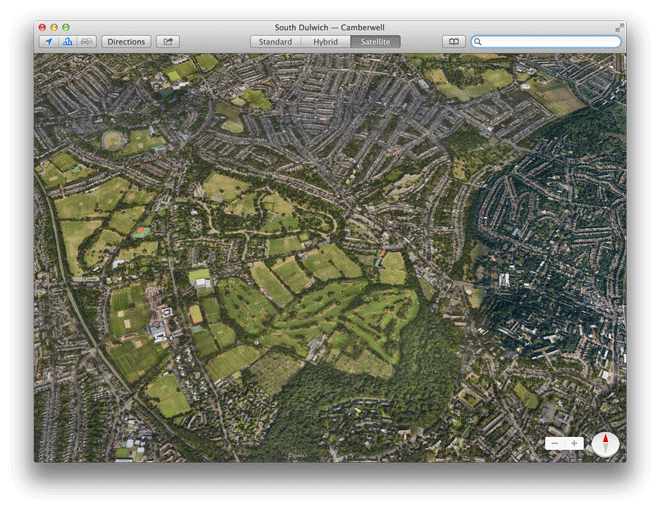This screenshot has height=509, width=660.
Task: Zoom in with the plus button
Action: [575, 443]
